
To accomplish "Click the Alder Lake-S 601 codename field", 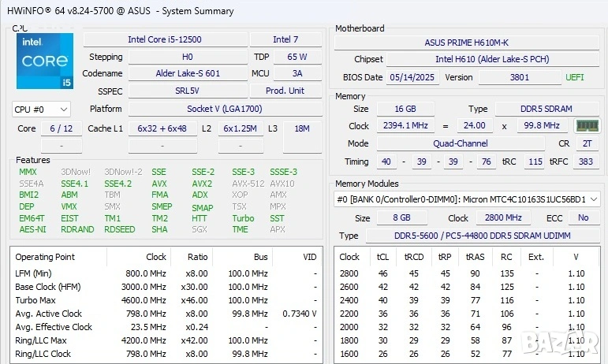I will click(x=188, y=73).
